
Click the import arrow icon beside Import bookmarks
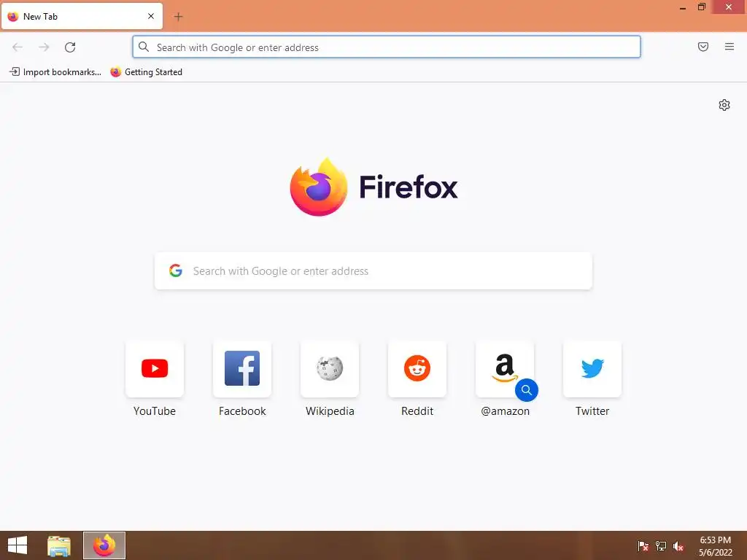point(15,71)
